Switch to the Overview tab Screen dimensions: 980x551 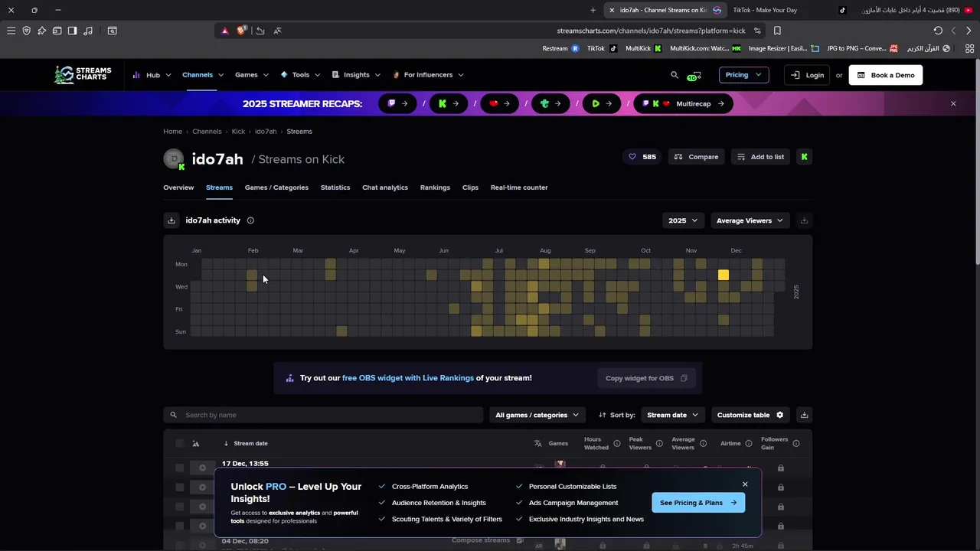pos(178,187)
